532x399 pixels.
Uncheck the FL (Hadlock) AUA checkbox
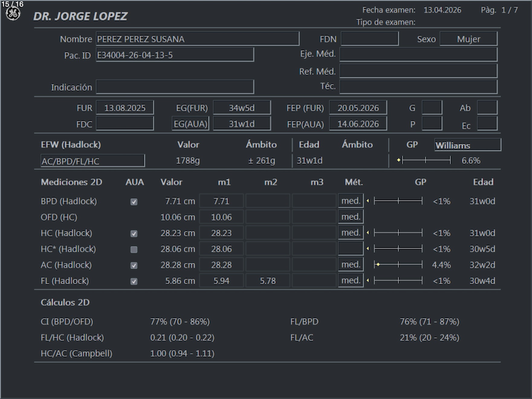pyautogui.click(x=134, y=281)
